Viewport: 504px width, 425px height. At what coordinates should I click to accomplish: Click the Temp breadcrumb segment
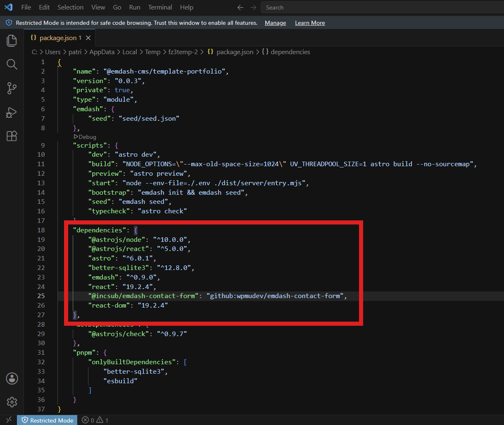point(152,52)
